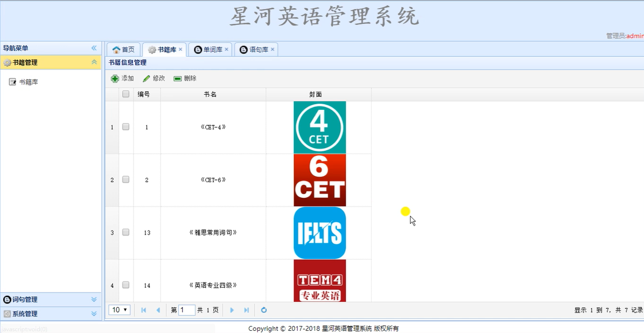Click the CET-4 cover thumbnail
Viewport: 644px width, 333px height.
(319, 128)
